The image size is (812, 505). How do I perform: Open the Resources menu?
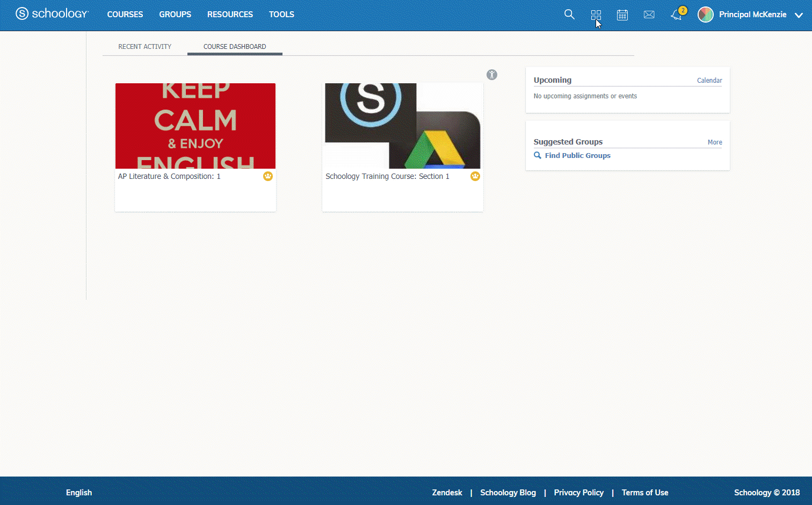point(230,15)
